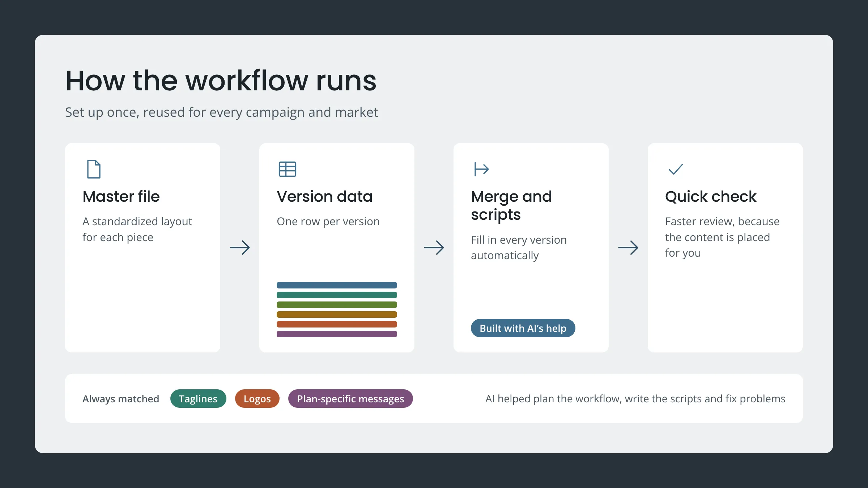The height and width of the screenshot is (488, 868).
Task: Click the checkmark icon above Quick check
Action: pos(676,169)
